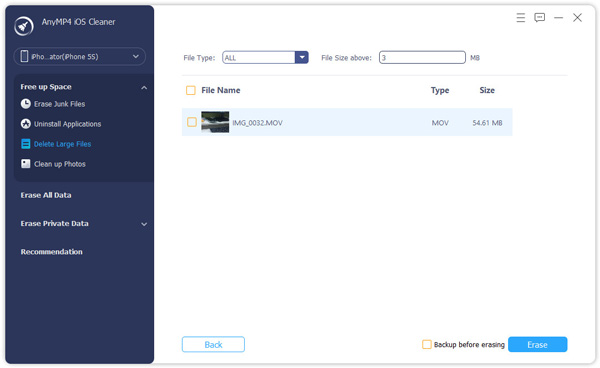Click the File Type ALL combo box
The image size is (600, 368).
pos(265,57)
